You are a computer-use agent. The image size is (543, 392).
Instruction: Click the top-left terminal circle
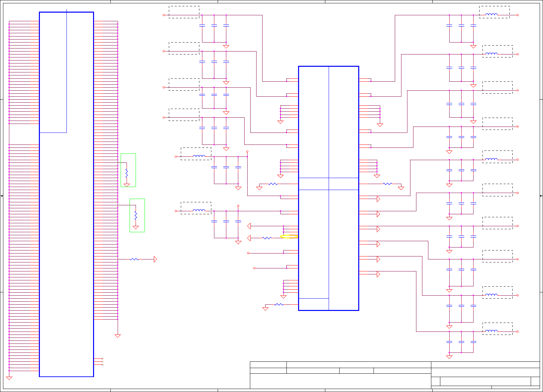163,15
